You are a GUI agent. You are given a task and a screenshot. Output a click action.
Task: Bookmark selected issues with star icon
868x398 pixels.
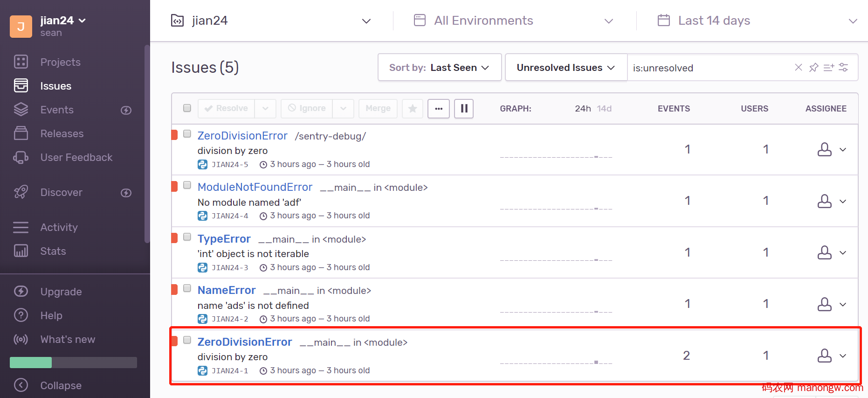point(413,109)
